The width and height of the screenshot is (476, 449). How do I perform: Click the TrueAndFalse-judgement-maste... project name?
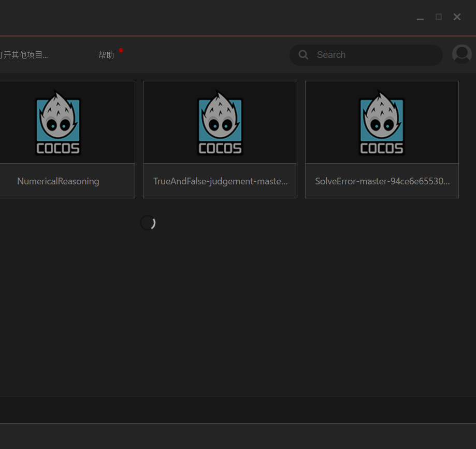[x=221, y=181]
